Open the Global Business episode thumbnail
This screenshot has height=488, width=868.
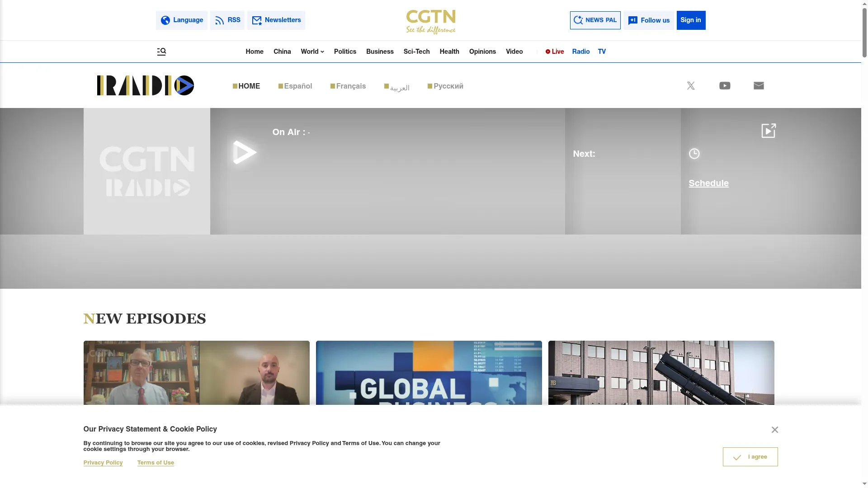429,373
